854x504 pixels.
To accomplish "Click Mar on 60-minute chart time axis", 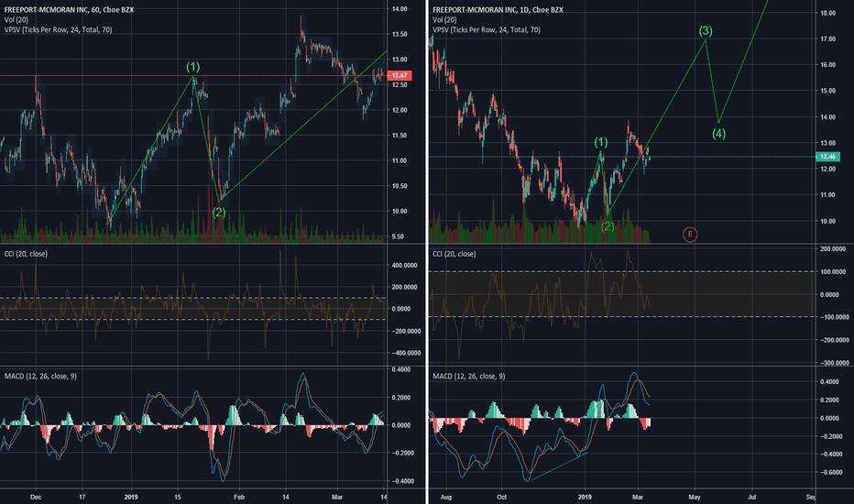I will pos(337,497).
